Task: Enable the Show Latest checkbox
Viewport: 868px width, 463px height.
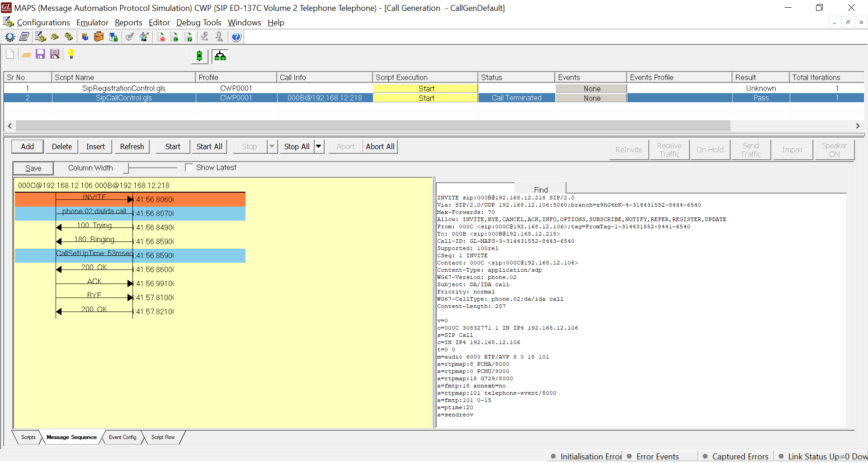Action: [189, 168]
